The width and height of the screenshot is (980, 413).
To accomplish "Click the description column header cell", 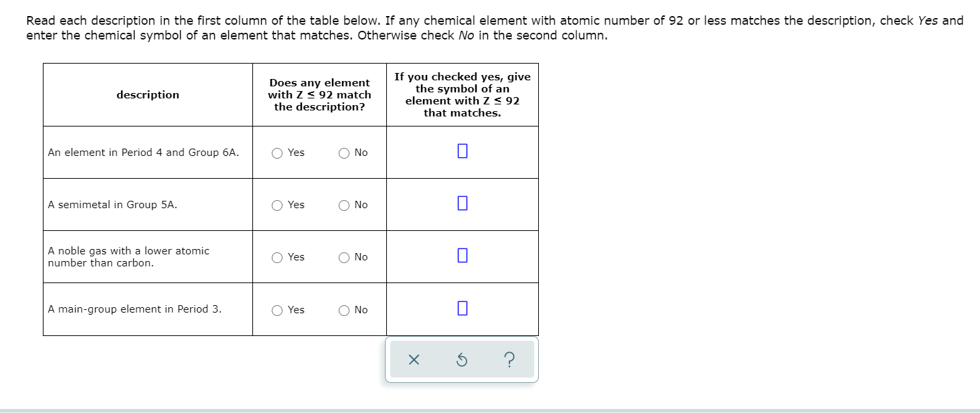I will point(147,94).
